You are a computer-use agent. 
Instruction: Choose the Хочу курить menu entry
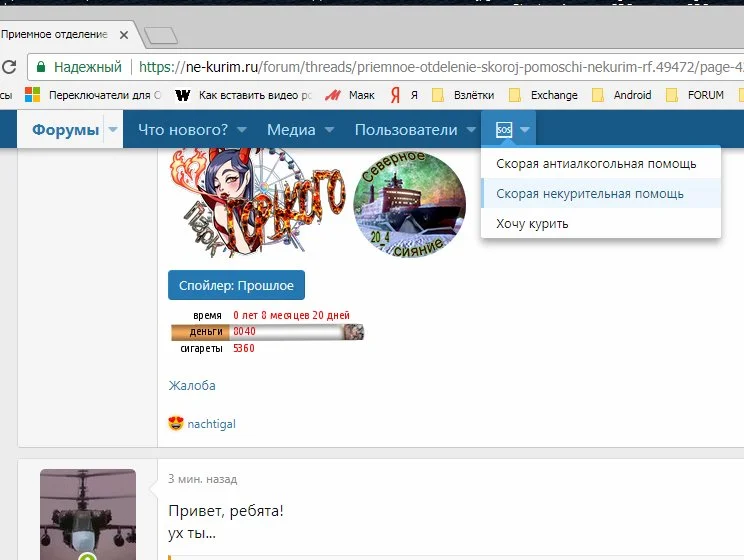pos(601,224)
